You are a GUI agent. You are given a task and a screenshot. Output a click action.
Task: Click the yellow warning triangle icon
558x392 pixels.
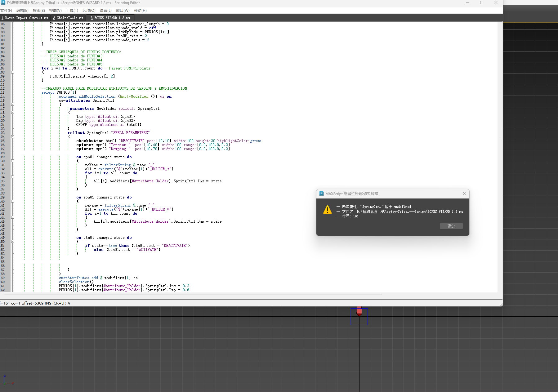[x=327, y=210]
